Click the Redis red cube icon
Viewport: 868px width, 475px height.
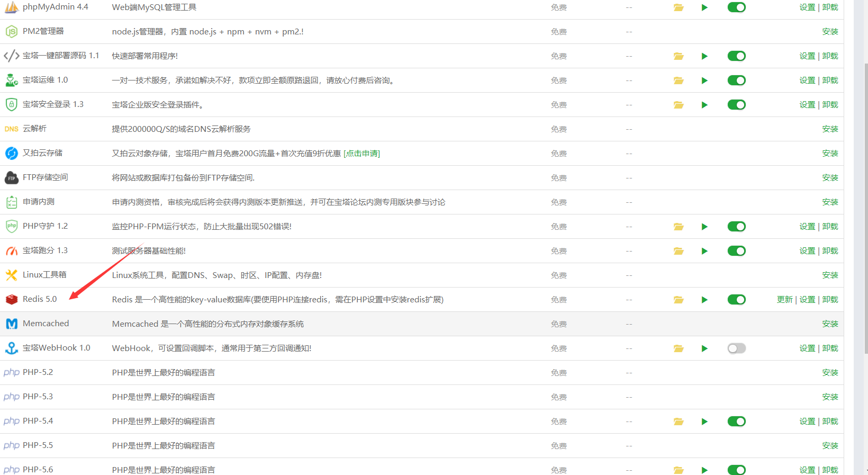(12, 299)
